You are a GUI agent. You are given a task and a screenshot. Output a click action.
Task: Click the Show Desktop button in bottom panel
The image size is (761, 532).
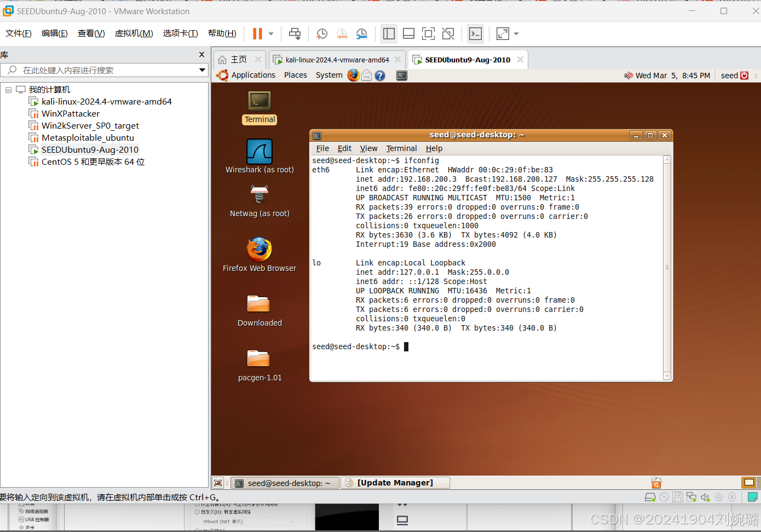tap(218, 483)
